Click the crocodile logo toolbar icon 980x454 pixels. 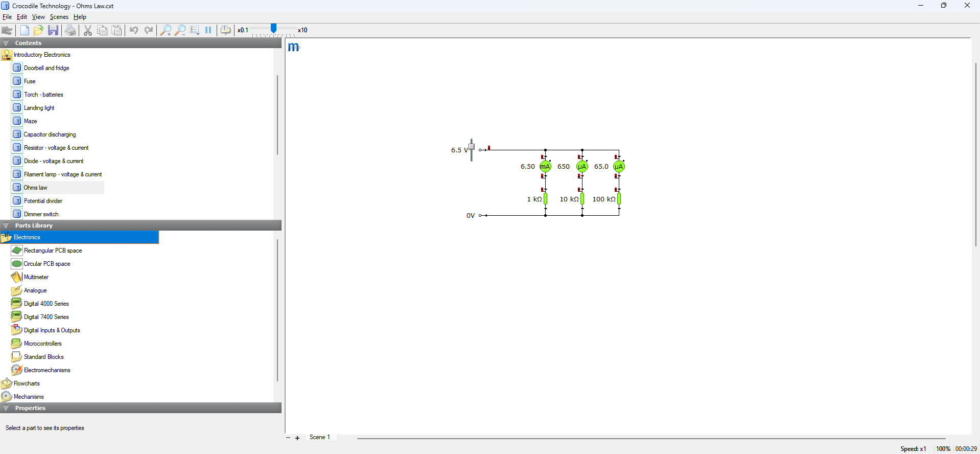7,30
